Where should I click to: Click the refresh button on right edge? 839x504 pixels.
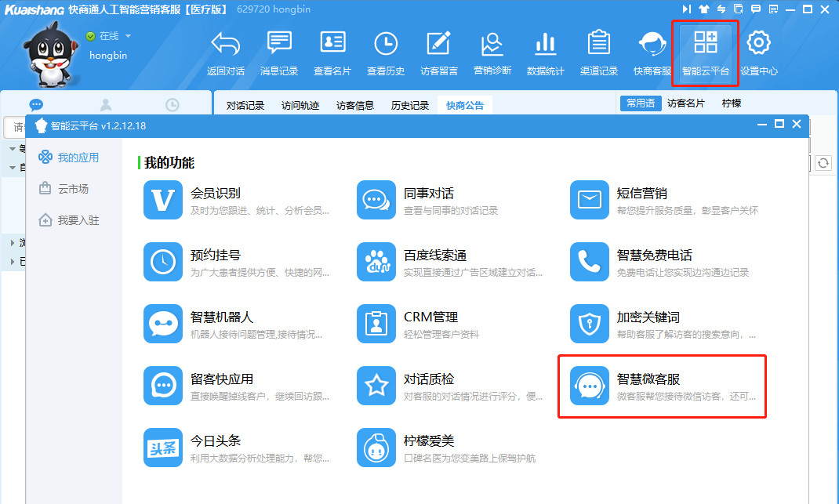click(823, 162)
